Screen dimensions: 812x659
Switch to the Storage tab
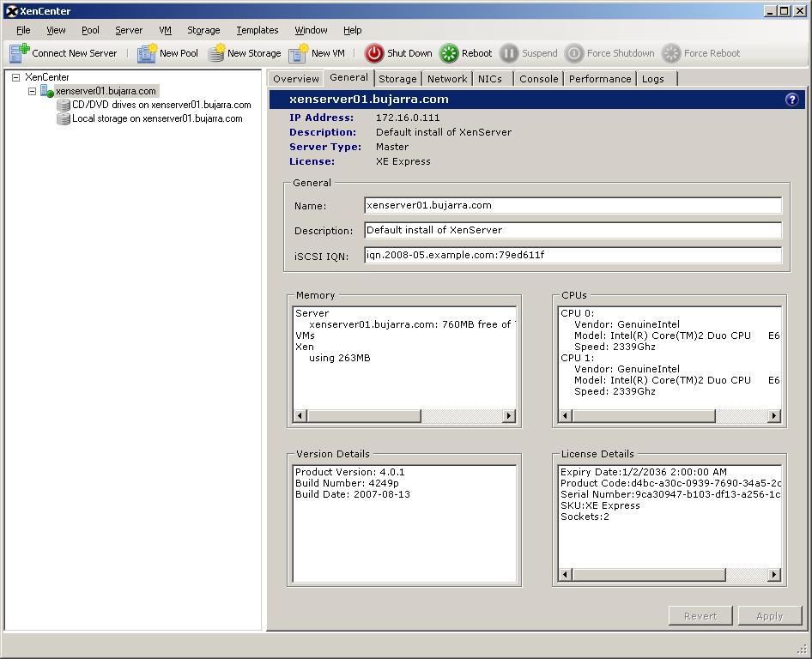click(397, 79)
